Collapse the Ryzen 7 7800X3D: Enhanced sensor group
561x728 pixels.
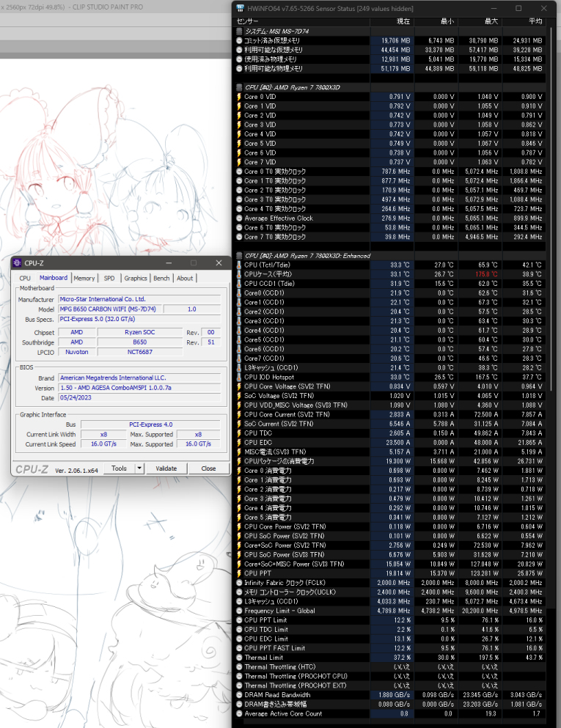pyautogui.click(x=239, y=256)
